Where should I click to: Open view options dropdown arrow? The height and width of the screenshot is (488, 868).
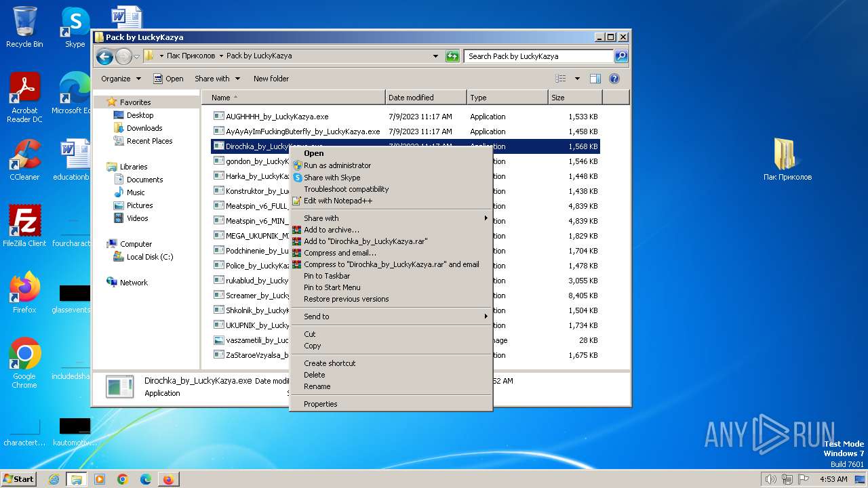point(577,79)
